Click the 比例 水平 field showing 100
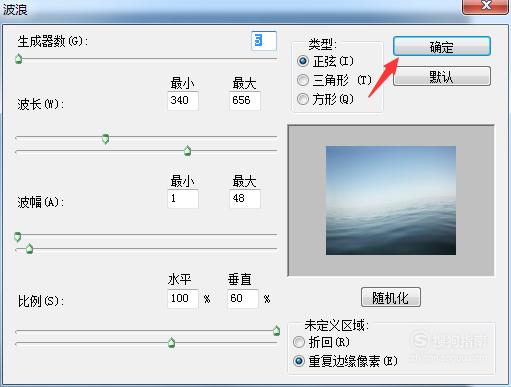Screen dimensions: 511x387 183,298
